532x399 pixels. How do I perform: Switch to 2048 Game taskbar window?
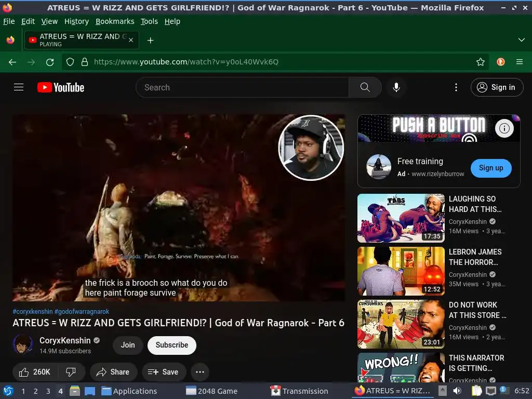click(x=212, y=391)
